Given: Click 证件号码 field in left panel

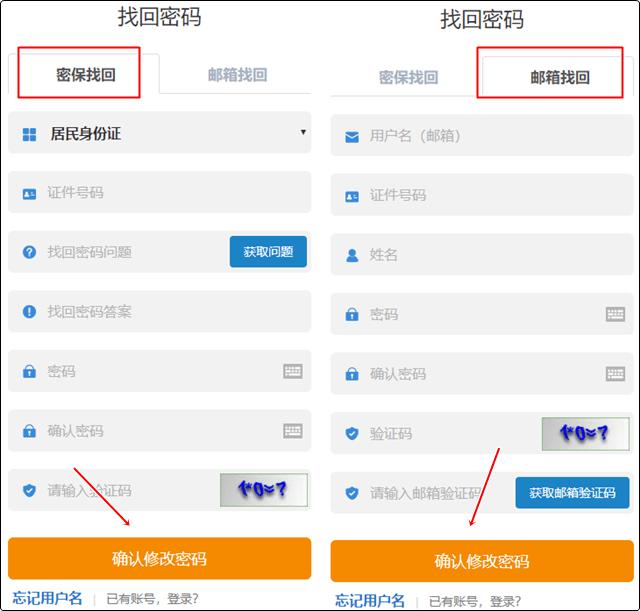Looking at the screenshot, I should coord(160,192).
